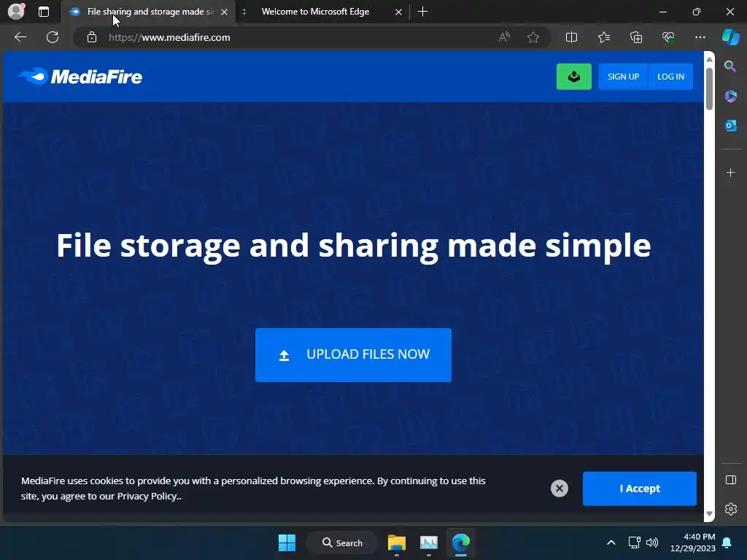Go back to the previous page

point(20,37)
